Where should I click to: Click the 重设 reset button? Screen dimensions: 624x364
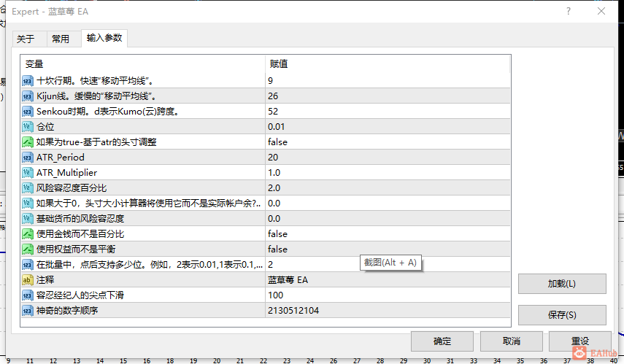[x=580, y=341]
